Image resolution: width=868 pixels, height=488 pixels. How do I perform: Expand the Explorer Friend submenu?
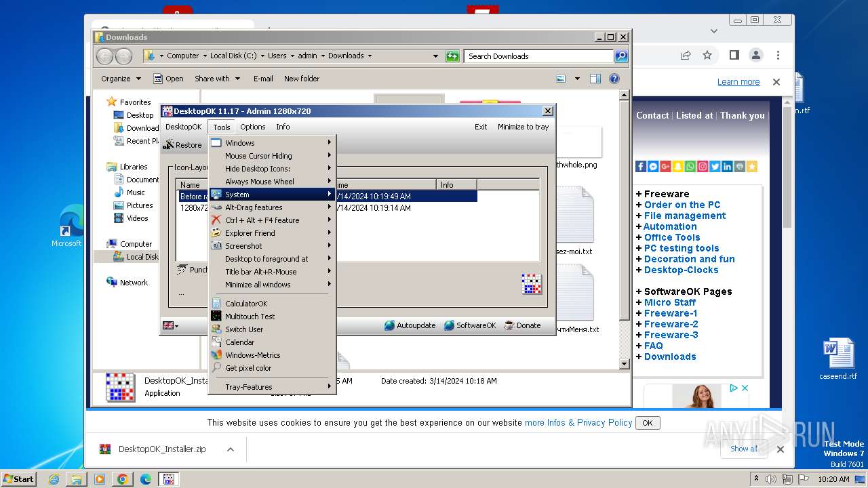click(273, 233)
